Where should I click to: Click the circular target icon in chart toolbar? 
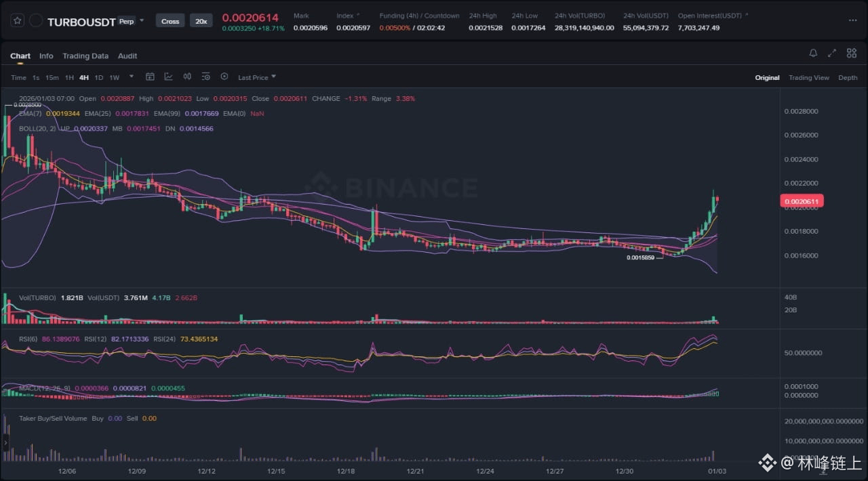click(x=224, y=77)
